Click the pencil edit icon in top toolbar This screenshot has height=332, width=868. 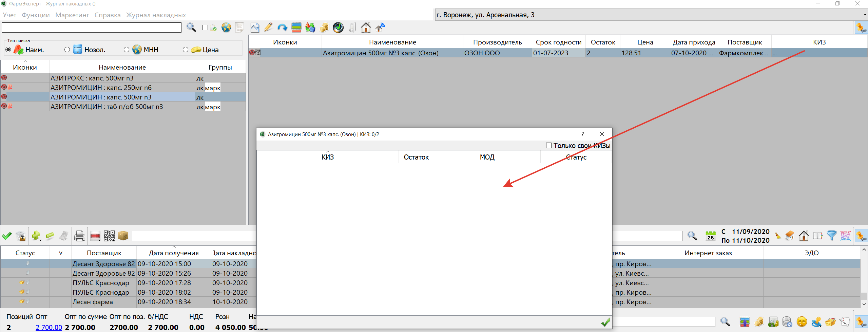coord(268,27)
